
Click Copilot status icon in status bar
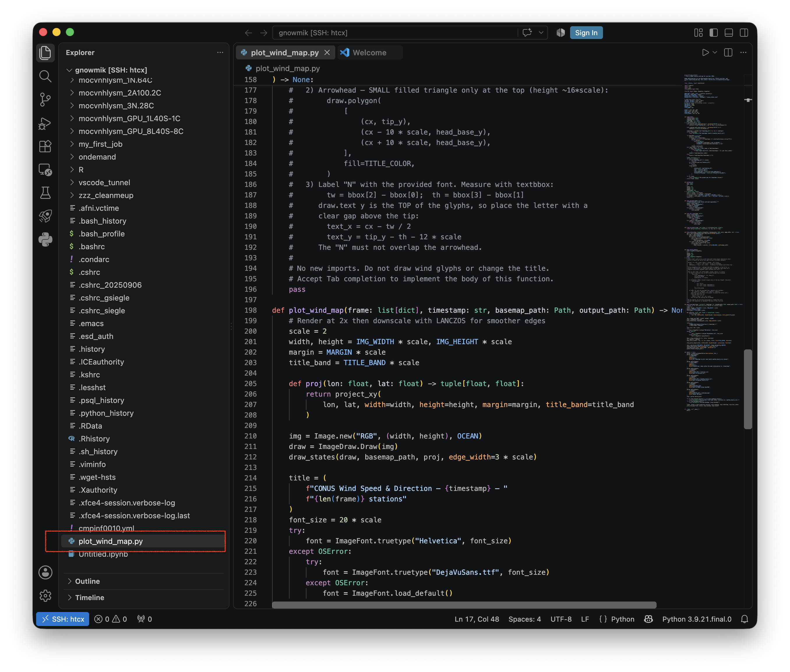point(648,619)
